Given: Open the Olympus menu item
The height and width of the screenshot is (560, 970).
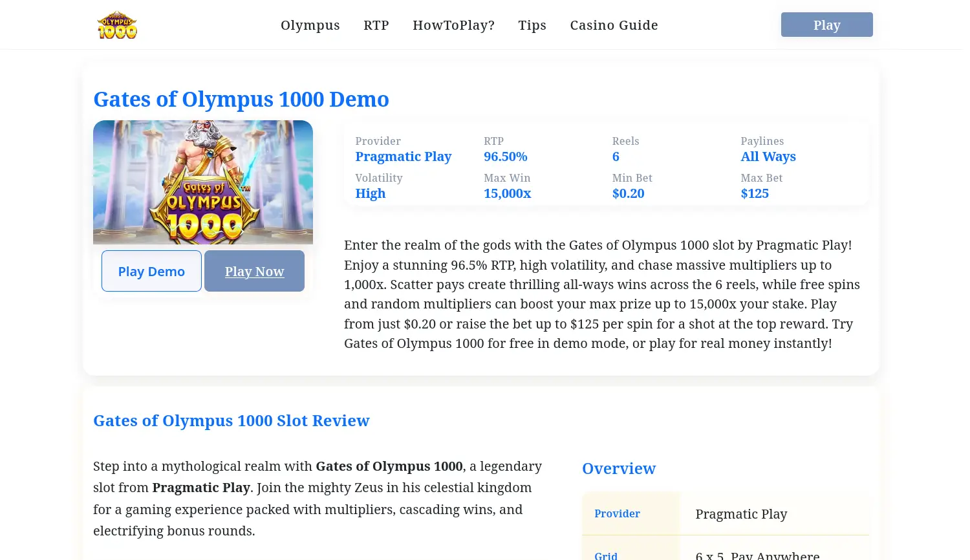Looking at the screenshot, I should [x=310, y=25].
